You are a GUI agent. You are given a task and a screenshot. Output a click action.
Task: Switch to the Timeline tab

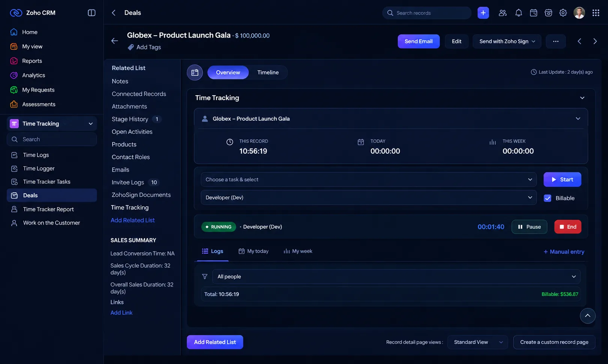click(x=268, y=72)
